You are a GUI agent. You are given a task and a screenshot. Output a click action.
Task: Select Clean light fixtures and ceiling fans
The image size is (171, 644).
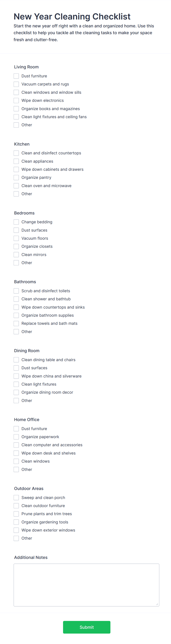coord(16,117)
